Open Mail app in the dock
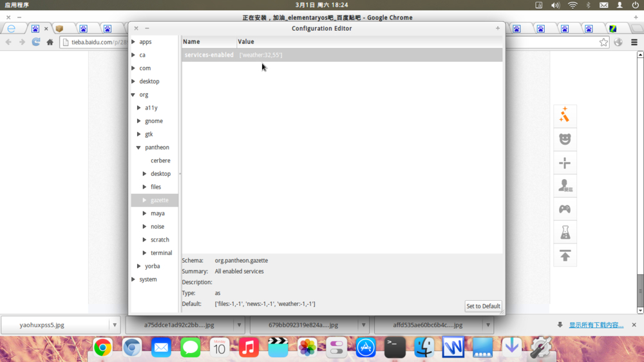 coord(161,348)
